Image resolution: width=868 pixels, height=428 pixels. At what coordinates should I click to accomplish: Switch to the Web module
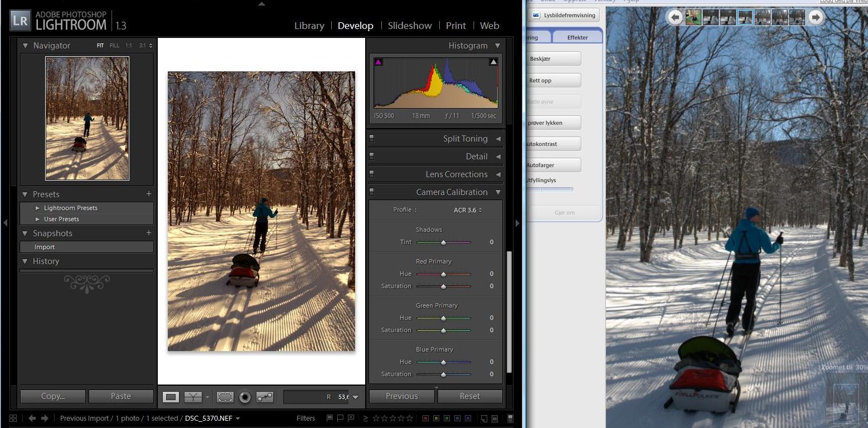coord(489,26)
